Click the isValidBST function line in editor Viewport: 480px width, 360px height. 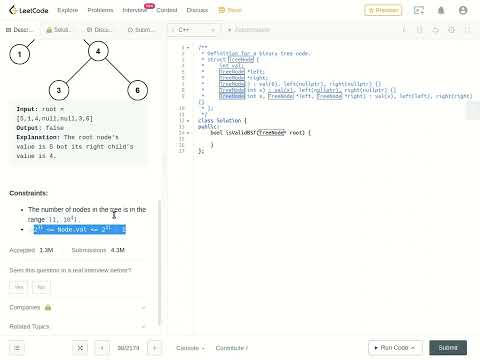click(260, 133)
